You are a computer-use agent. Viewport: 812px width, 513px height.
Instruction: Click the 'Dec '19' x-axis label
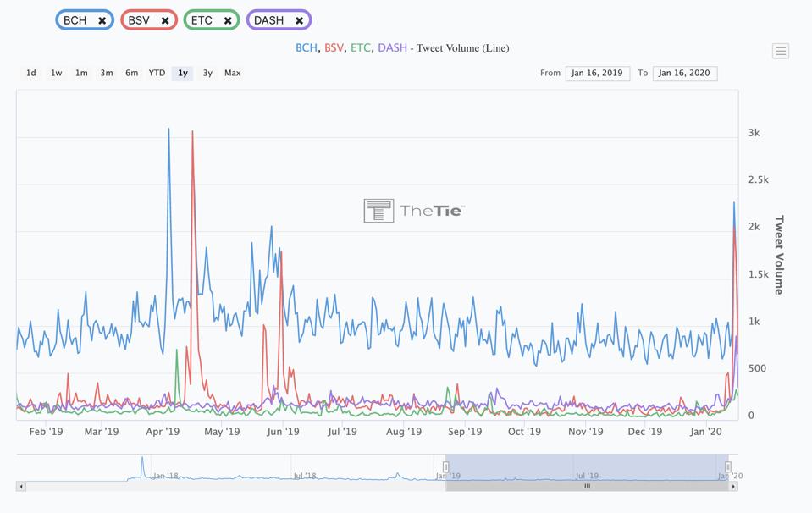[644, 431]
